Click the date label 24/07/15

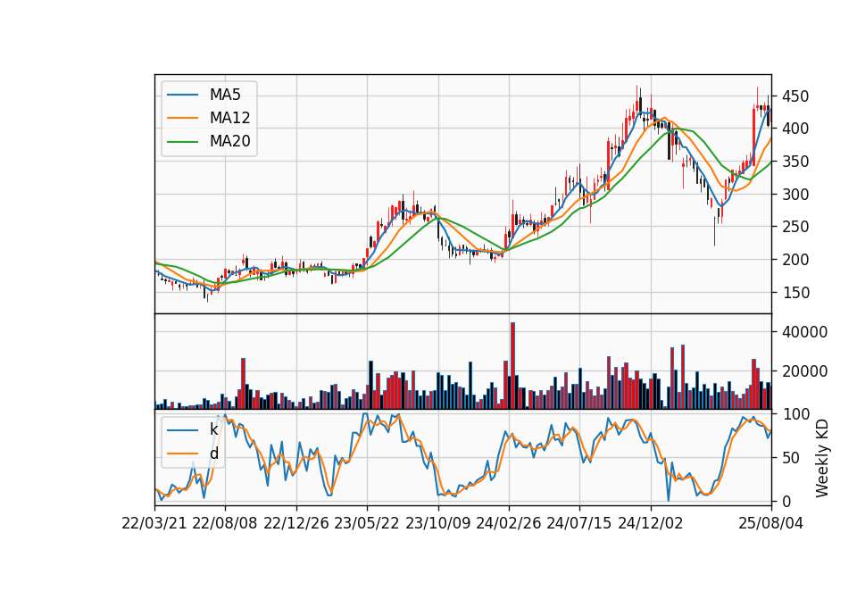point(579,524)
